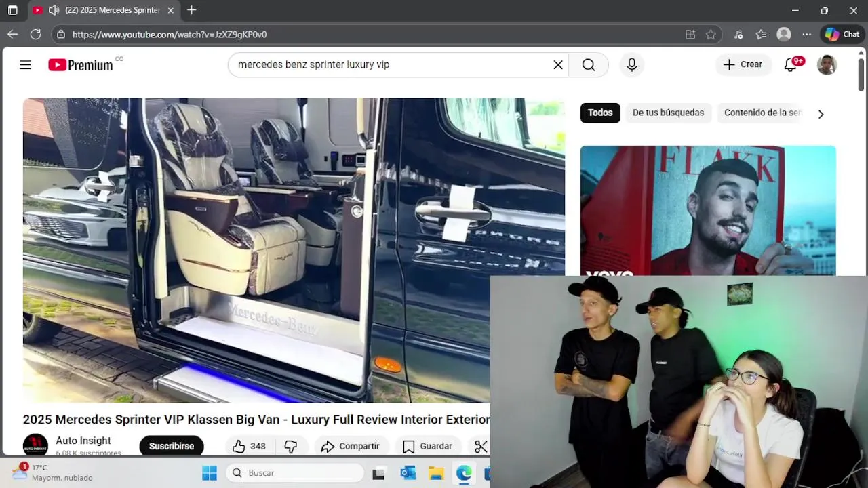
Task: Run search with the magnifier button
Action: point(589,65)
